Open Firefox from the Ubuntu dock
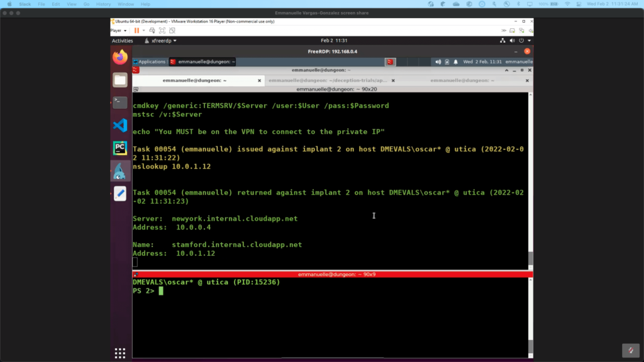644x362 pixels. pos(119,57)
